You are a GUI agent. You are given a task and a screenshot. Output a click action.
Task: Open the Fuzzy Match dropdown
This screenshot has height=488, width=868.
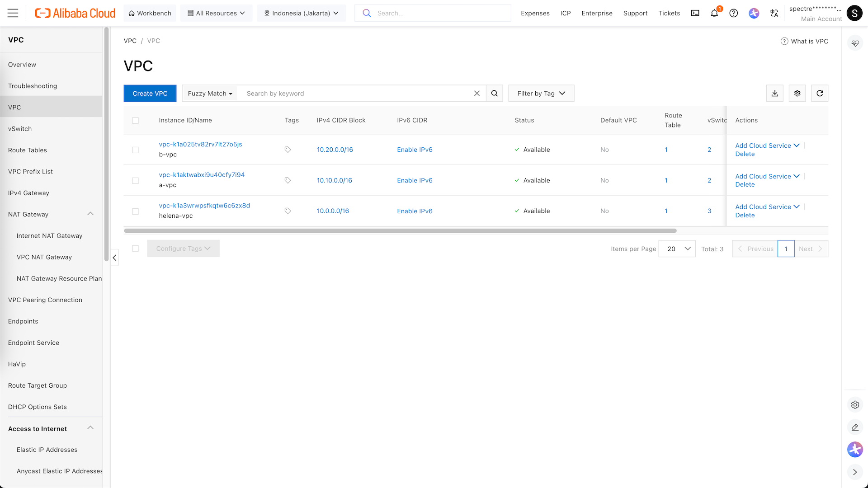click(210, 94)
